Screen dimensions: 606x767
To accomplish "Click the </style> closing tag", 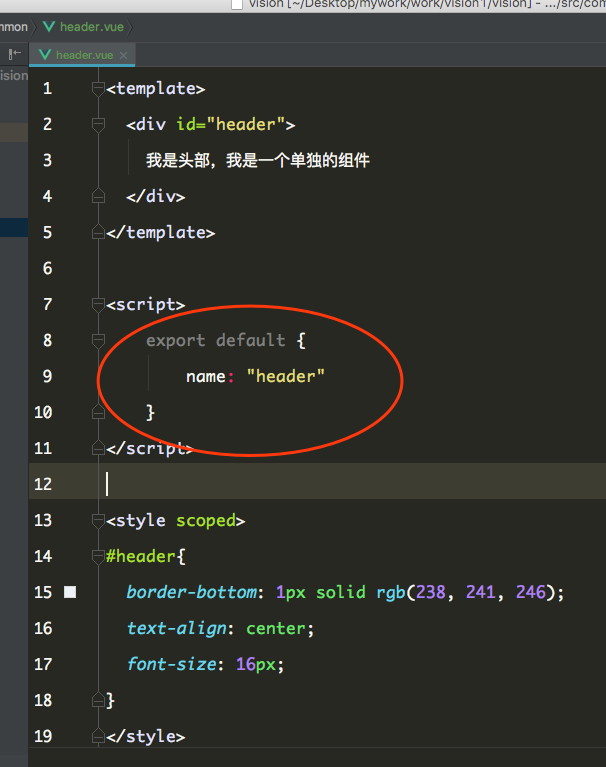I will 146,737.
